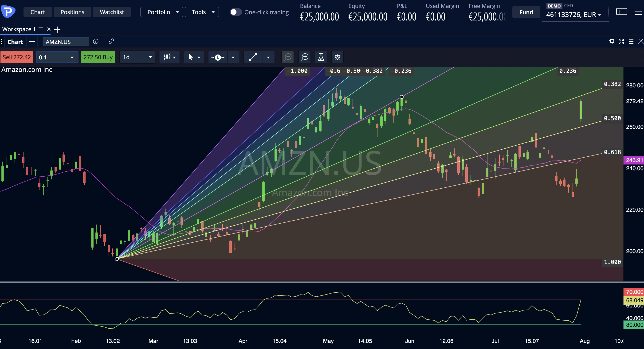Screen dimensions: 644x349
Task: Click the AMZN.US symbol input field
Action: coord(66,42)
